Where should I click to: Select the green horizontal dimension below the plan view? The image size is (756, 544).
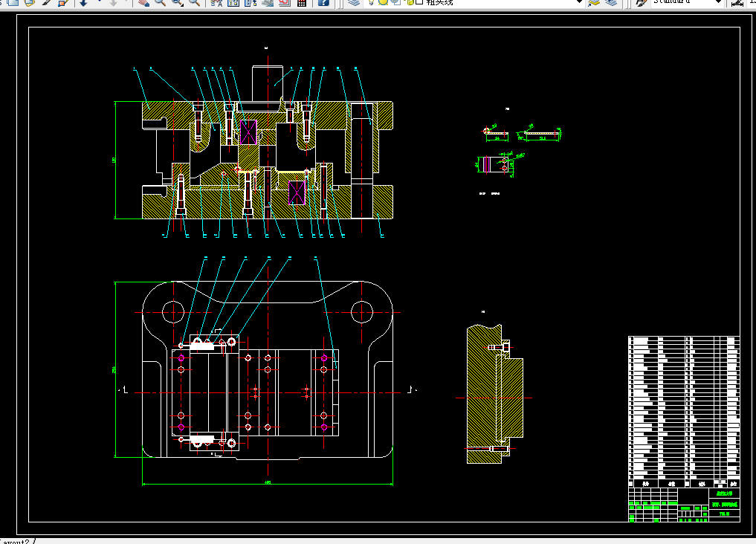[268, 483]
